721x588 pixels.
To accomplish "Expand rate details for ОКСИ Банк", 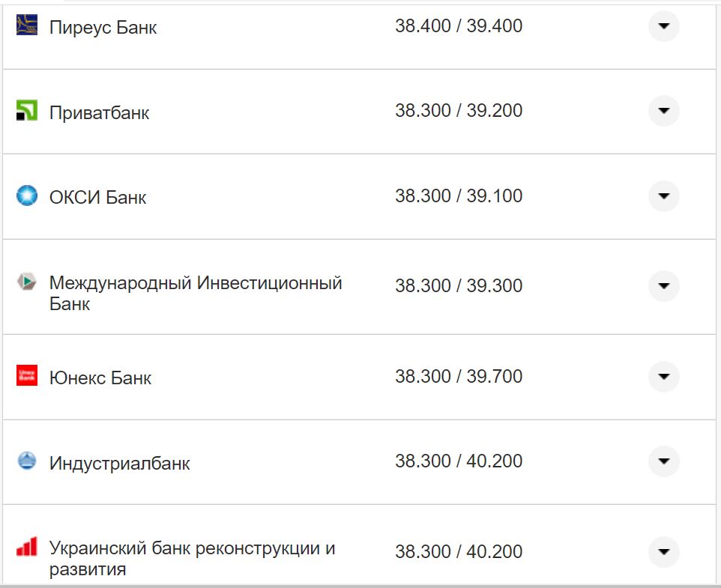I will point(663,196).
